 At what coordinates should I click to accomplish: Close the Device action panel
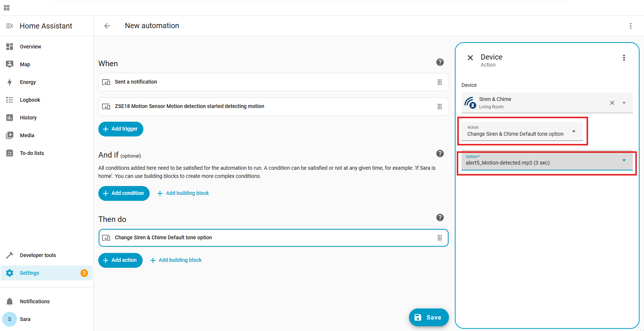click(470, 58)
